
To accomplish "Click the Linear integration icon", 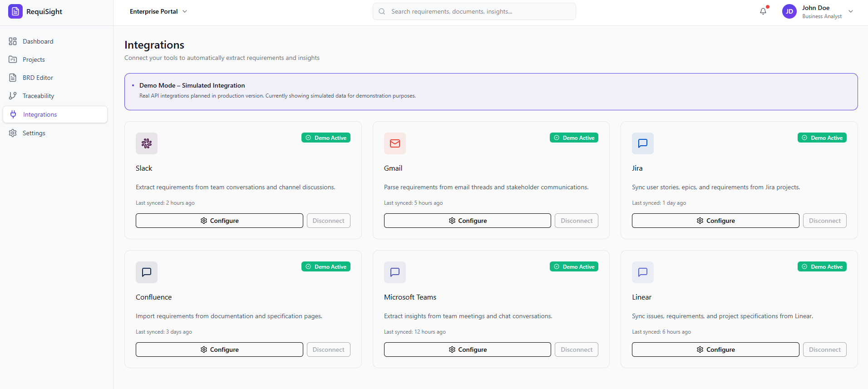I will (643, 272).
